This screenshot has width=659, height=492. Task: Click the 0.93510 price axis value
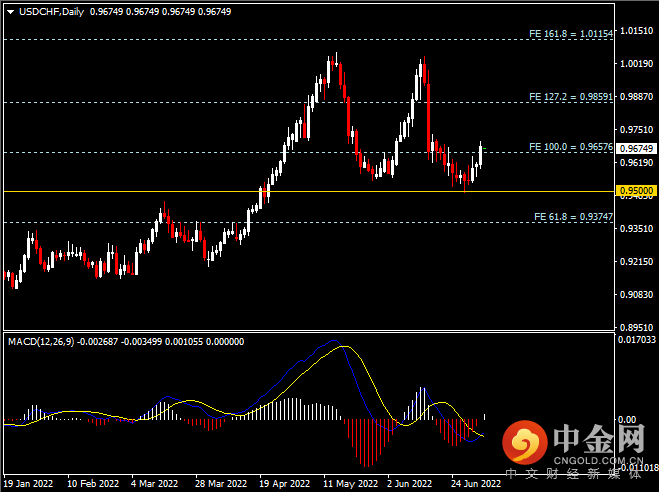click(x=636, y=229)
